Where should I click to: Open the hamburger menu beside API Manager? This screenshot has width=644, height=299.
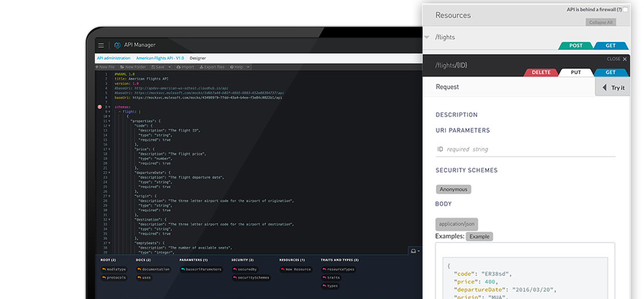[x=101, y=45]
